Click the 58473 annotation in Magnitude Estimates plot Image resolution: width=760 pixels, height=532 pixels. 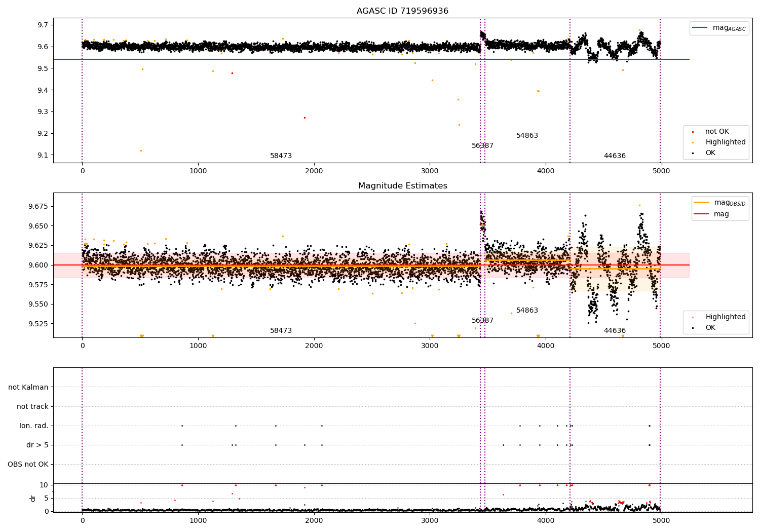[281, 331]
